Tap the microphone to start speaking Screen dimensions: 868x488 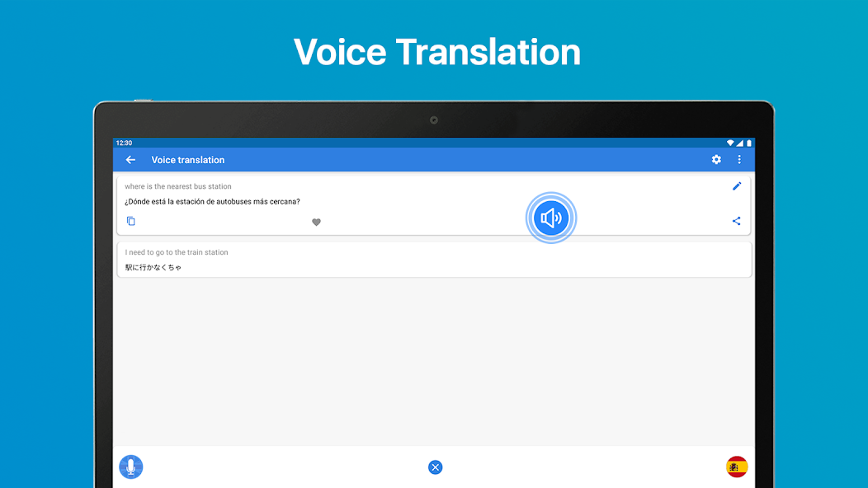[130, 467]
